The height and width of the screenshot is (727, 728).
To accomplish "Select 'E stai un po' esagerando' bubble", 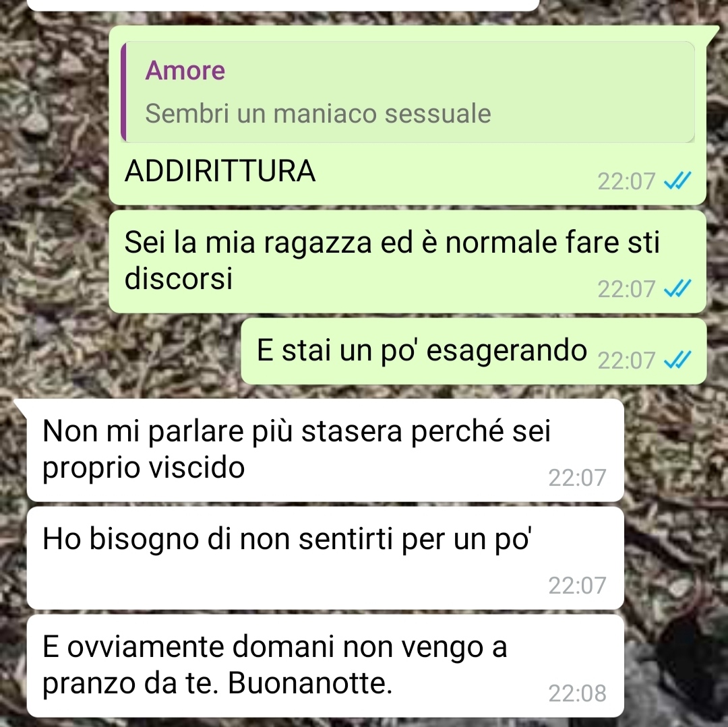I will click(x=474, y=351).
